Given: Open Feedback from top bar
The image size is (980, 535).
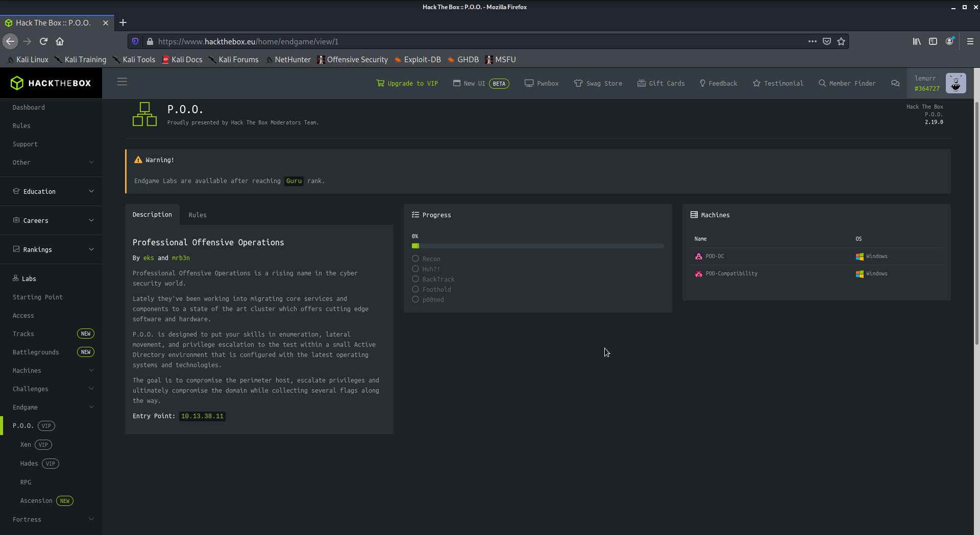Looking at the screenshot, I should click(x=718, y=83).
